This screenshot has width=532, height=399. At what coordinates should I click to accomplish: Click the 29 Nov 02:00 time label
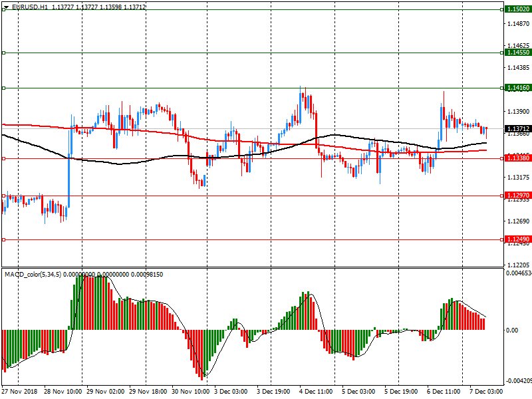coord(106,391)
